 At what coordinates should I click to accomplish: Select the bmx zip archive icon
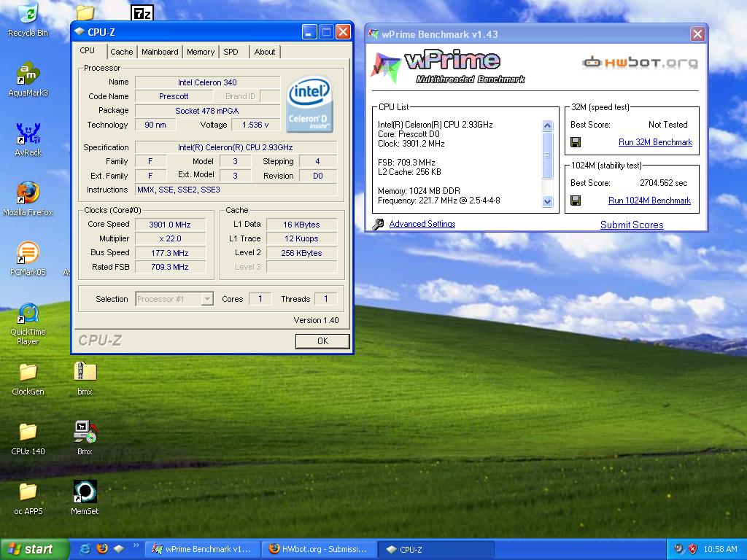tap(85, 373)
